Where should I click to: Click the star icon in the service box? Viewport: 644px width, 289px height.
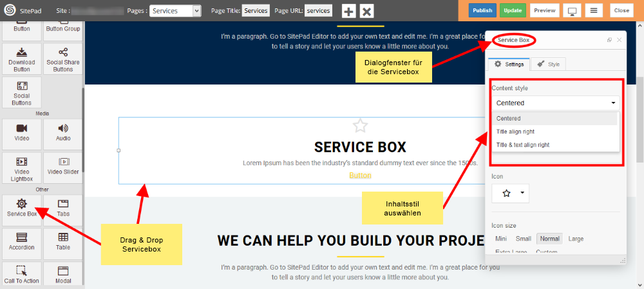(x=360, y=126)
